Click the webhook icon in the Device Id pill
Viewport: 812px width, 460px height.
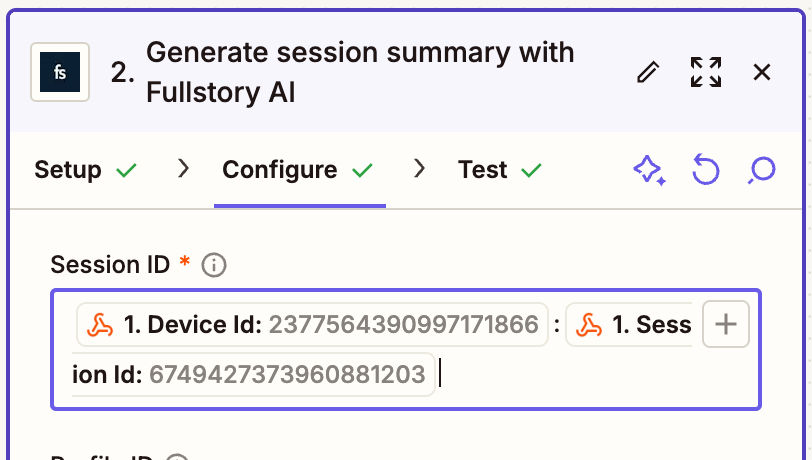[x=100, y=324]
